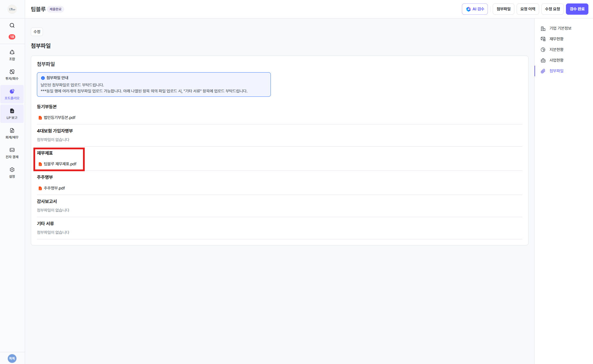This screenshot has width=593, height=364.
Task: Jump to the 기업 기본정보 section
Action: point(560,28)
